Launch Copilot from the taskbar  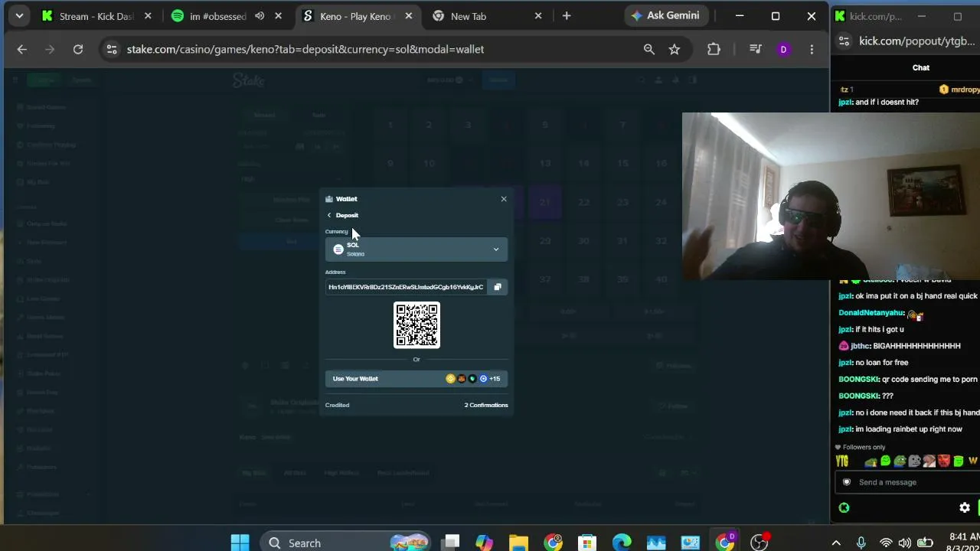(484, 543)
